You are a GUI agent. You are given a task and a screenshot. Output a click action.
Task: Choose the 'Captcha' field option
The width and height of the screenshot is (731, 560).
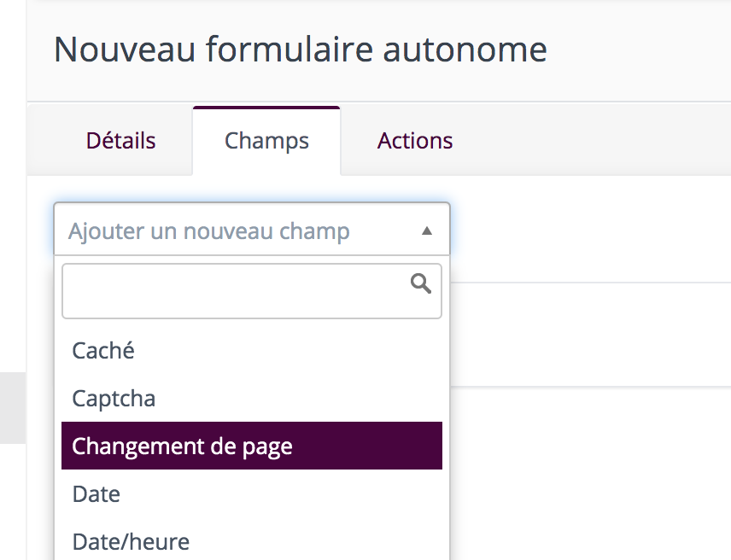pyautogui.click(x=252, y=399)
